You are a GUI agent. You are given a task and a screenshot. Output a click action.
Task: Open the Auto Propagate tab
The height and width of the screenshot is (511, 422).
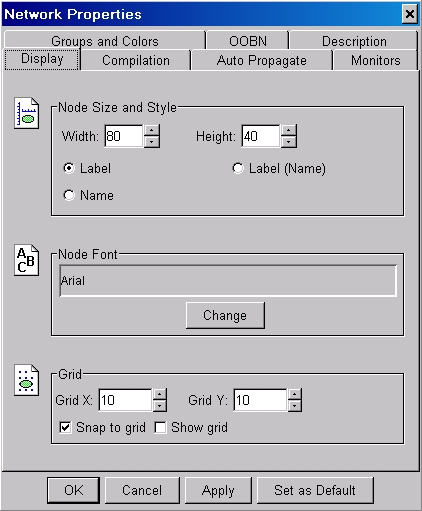point(261,60)
